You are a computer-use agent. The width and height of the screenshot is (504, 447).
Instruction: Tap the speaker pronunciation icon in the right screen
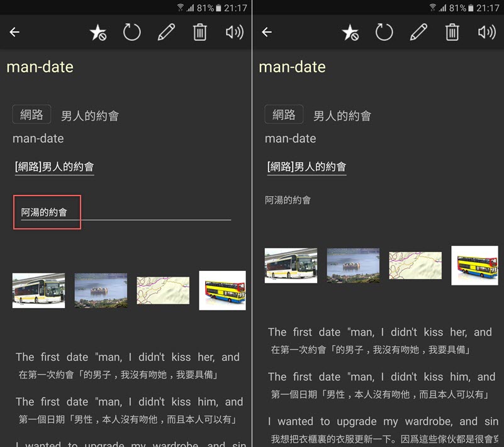[487, 32]
